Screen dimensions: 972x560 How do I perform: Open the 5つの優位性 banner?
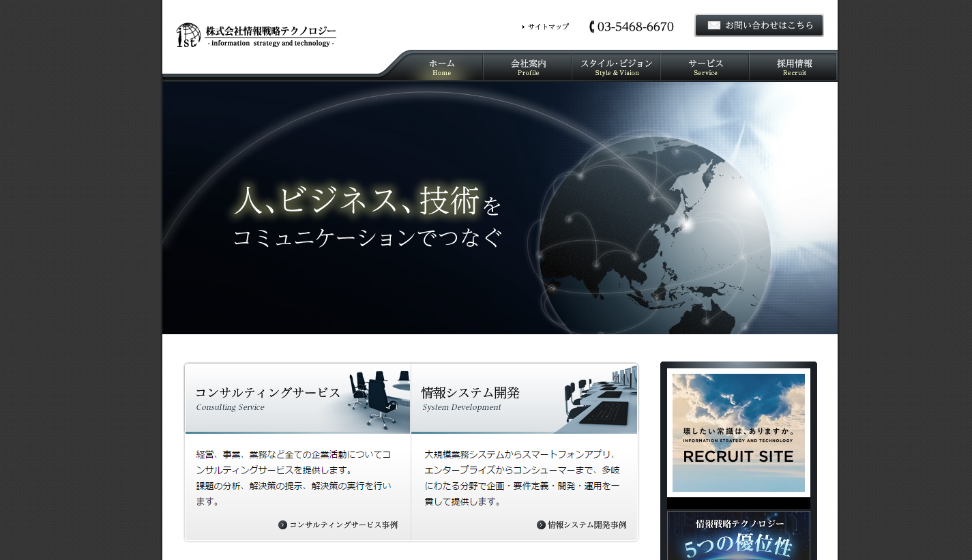[x=739, y=535]
